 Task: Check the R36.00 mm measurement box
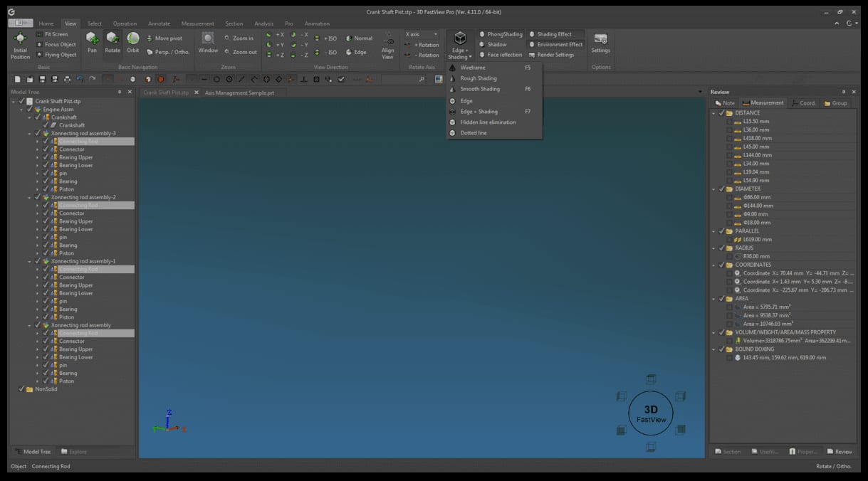pos(729,256)
